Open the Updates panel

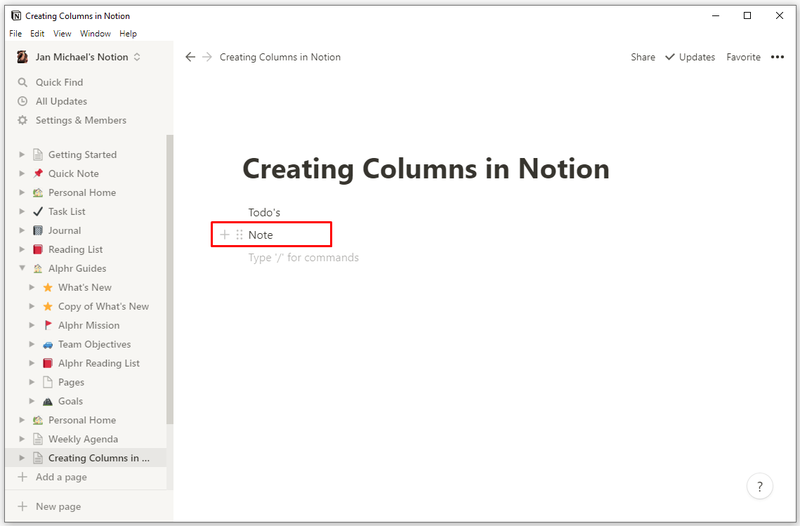point(690,57)
